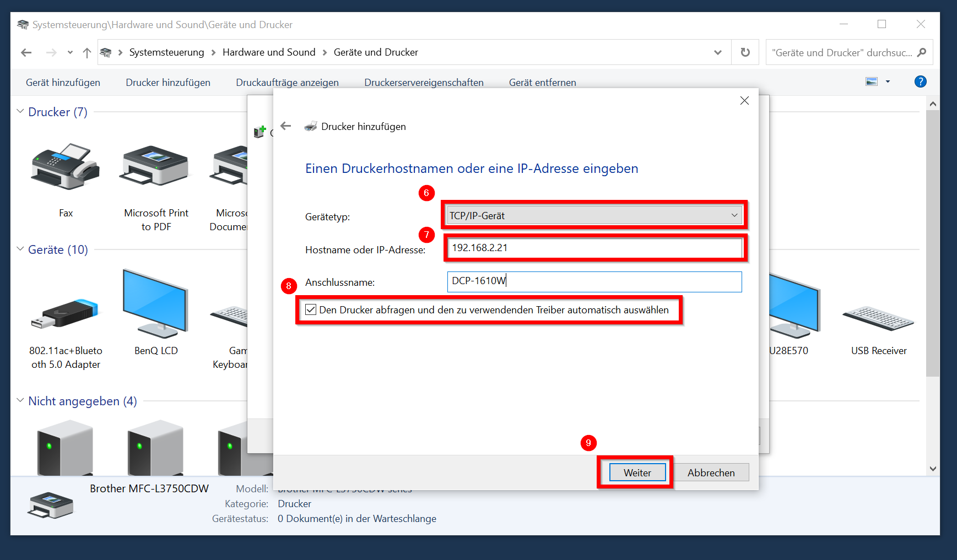Click scrollbar down arrow
The height and width of the screenshot is (560, 957).
(933, 469)
